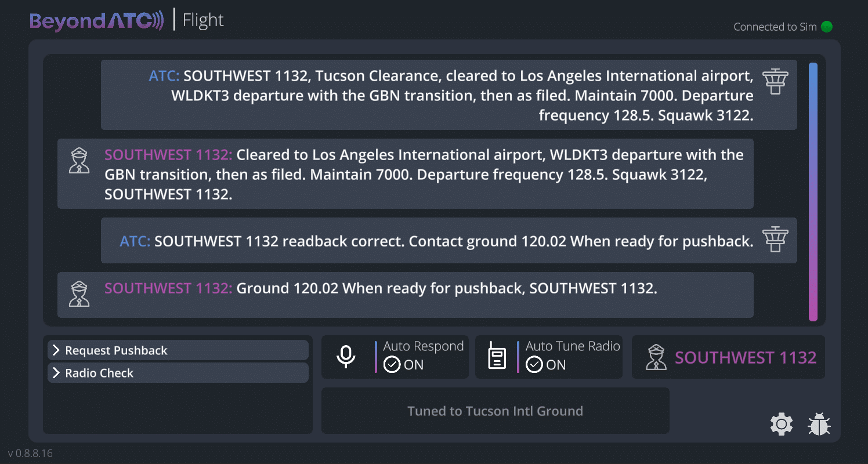Click the Tuned to Tucson Intl Ground field
Image resolution: width=868 pixels, height=464 pixels.
click(x=495, y=411)
